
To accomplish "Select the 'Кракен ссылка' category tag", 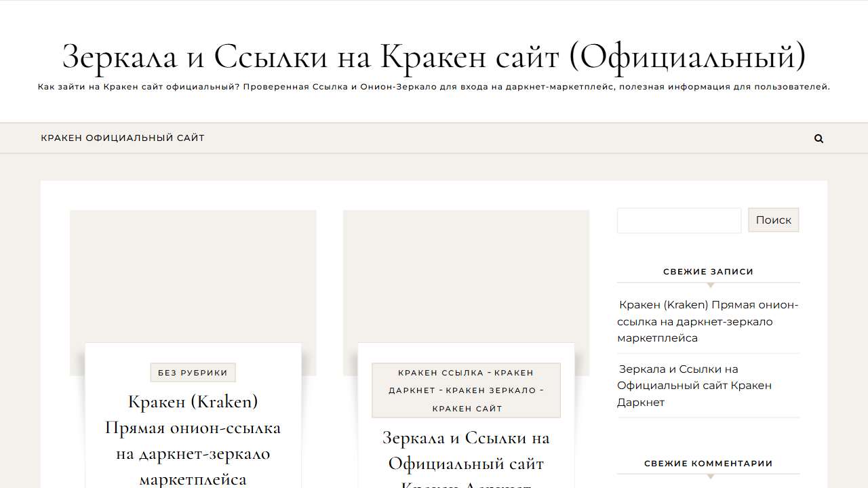I will [441, 373].
